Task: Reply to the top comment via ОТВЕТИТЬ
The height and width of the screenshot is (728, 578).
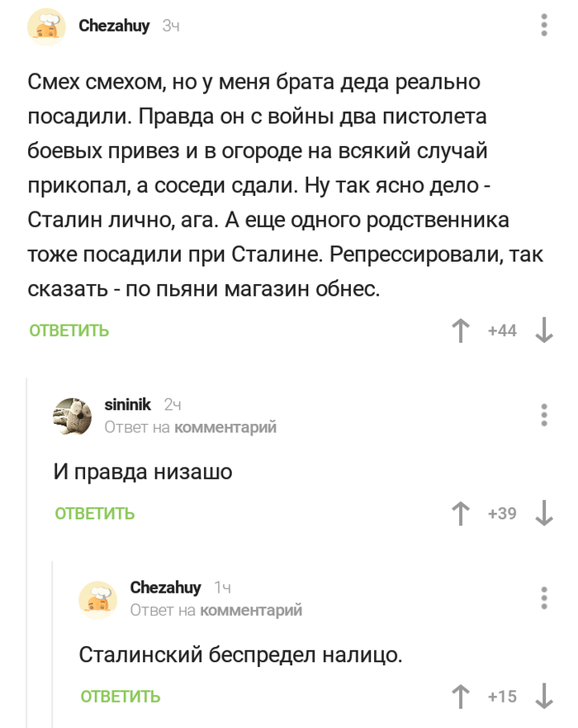Action: (x=69, y=331)
